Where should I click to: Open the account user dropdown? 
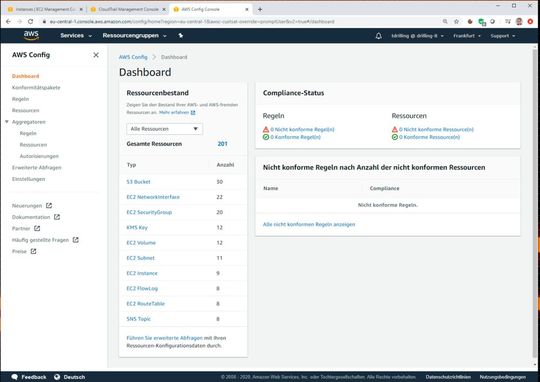click(417, 36)
